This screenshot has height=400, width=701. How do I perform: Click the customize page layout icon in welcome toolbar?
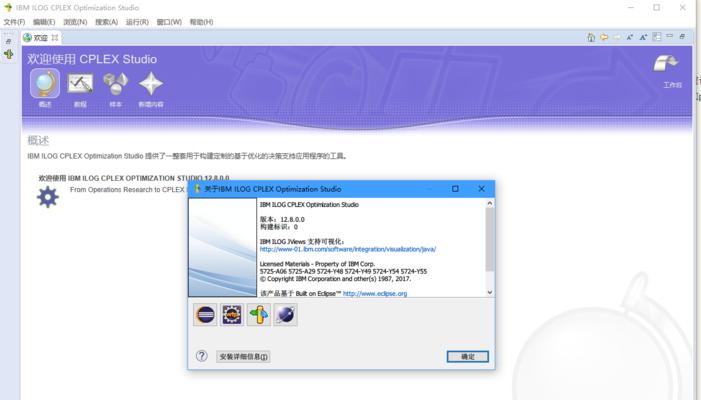pyautogui.click(x=656, y=37)
